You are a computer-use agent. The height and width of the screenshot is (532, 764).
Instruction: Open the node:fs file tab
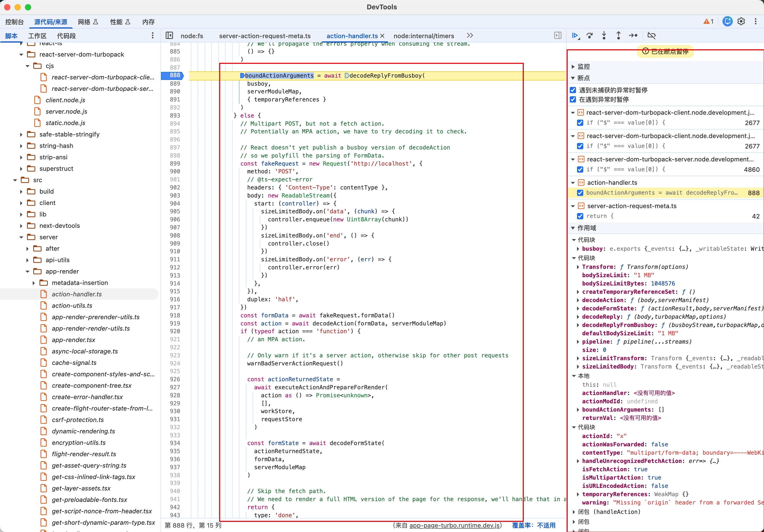(192, 36)
